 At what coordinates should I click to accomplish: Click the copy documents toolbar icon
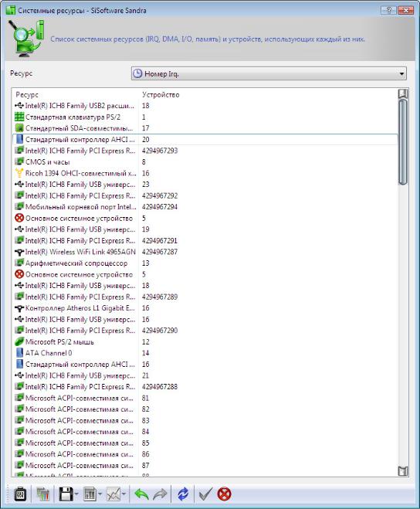[x=42, y=494]
